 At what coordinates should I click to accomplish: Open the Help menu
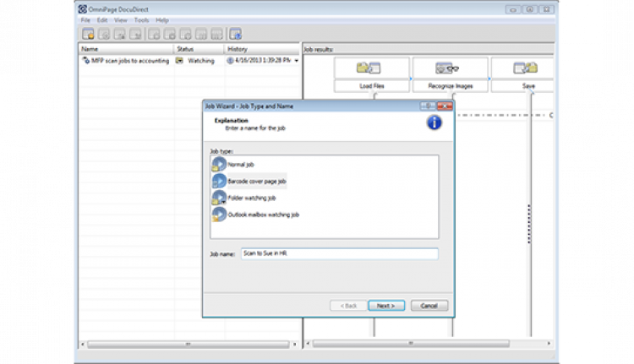pos(162,20)
